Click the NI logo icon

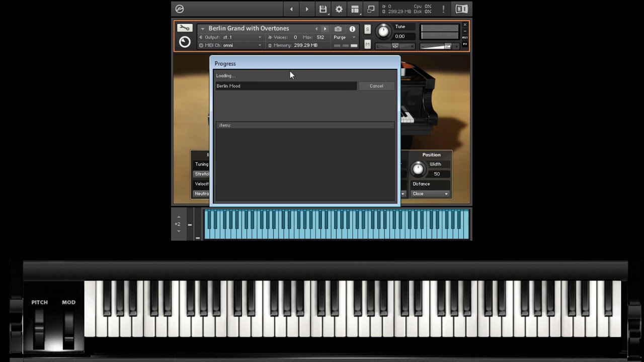coord(461,9)
